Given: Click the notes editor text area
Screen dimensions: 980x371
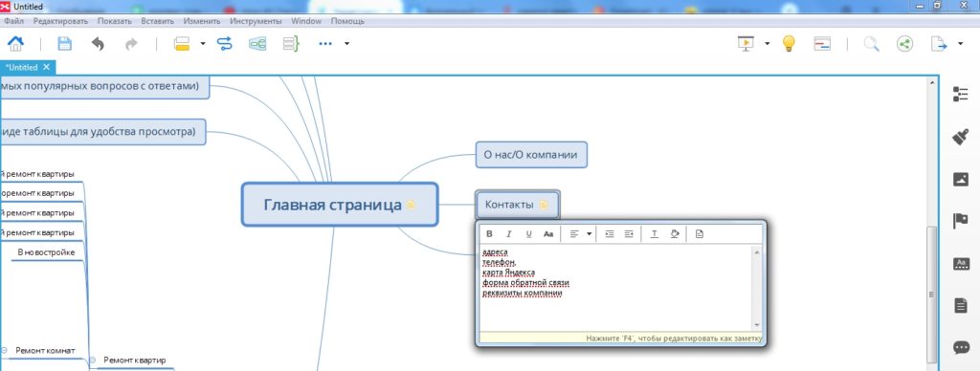Looking at the screenshot, I should pyautogui.click(x=616, y=288).
